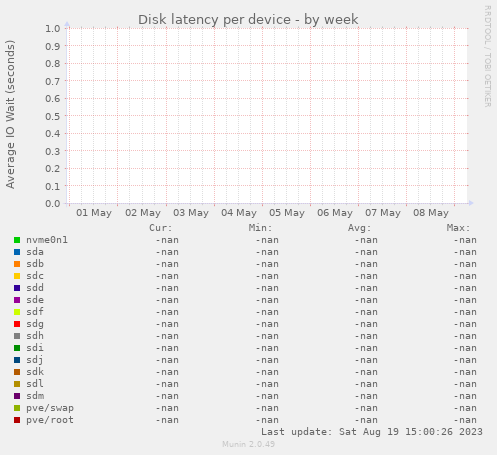Select the nvme0n1 device label
This screenshot has width=497, height=455.
click(47, 240)
